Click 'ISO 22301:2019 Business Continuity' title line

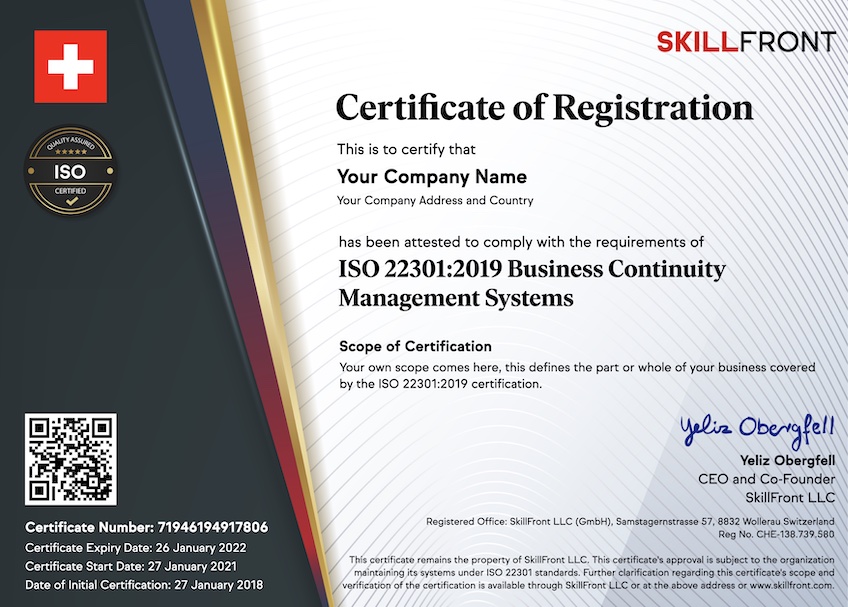532,269
